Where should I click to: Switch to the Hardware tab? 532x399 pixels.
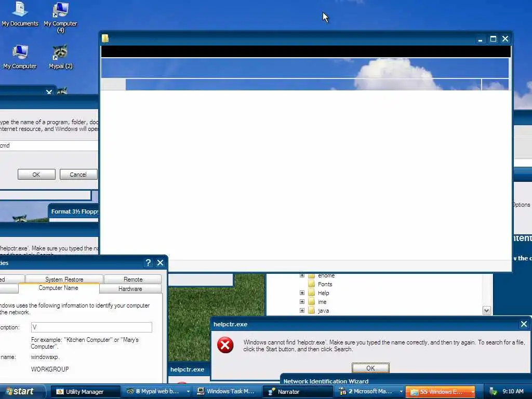(x=130, y=289)
